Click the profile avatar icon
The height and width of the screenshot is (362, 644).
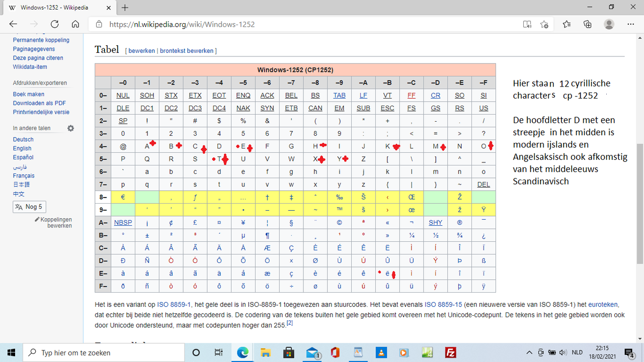(x=609, y=24)
